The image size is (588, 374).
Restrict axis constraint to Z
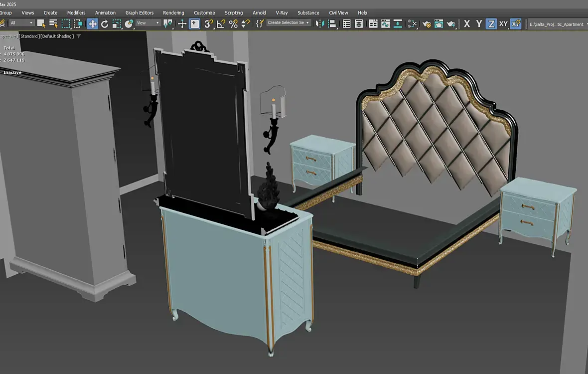[x=491, y=23]
